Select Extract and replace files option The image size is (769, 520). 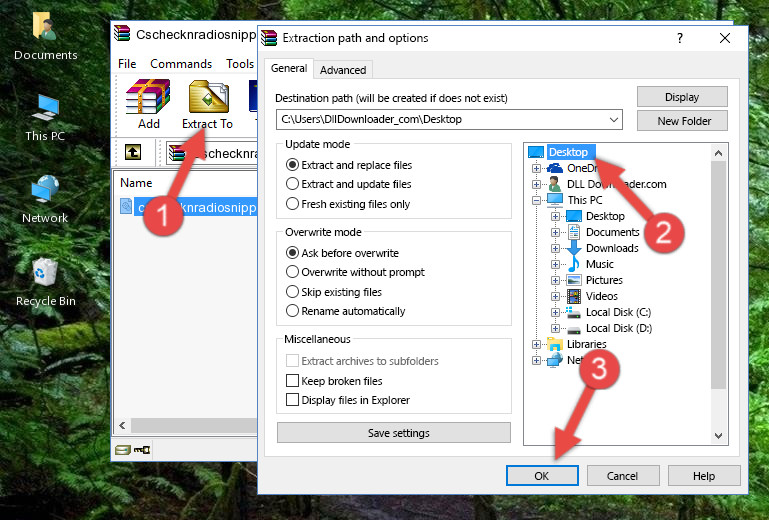(349, 165)
